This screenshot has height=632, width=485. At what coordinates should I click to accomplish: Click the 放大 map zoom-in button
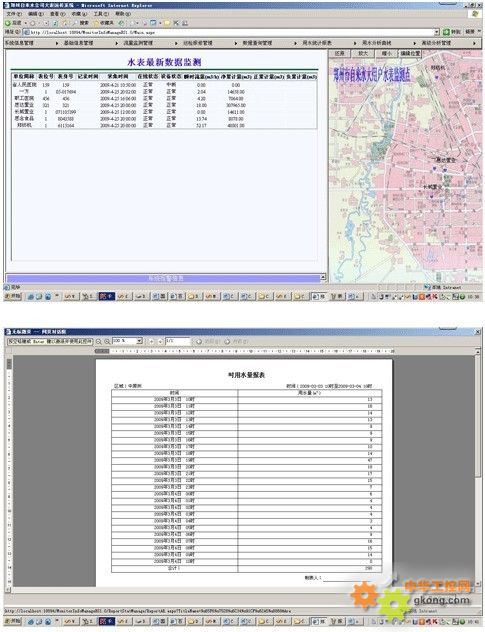[363, 54]
